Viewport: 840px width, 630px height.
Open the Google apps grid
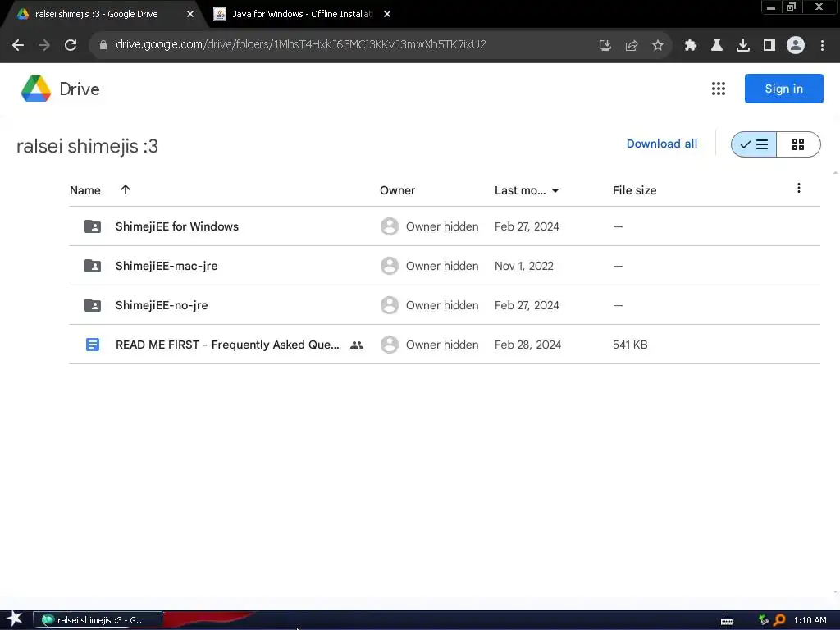[x=719, y=89]
